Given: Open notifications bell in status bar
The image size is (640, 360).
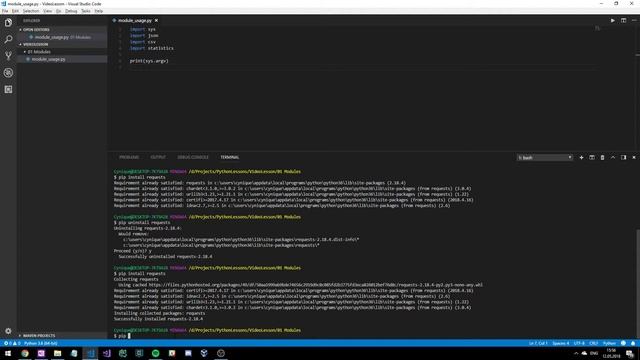Looking at the screenshot, I should coord(633,343).
